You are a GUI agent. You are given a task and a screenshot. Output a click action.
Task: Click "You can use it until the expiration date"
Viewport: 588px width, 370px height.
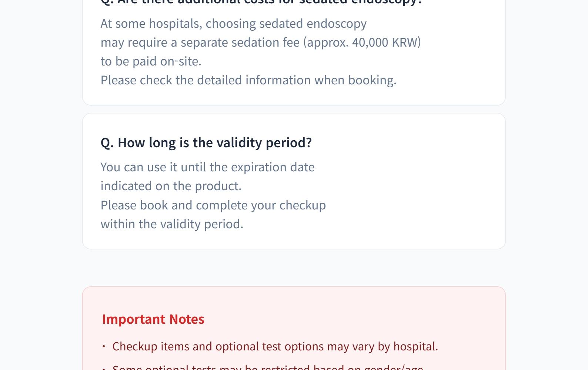207,167
